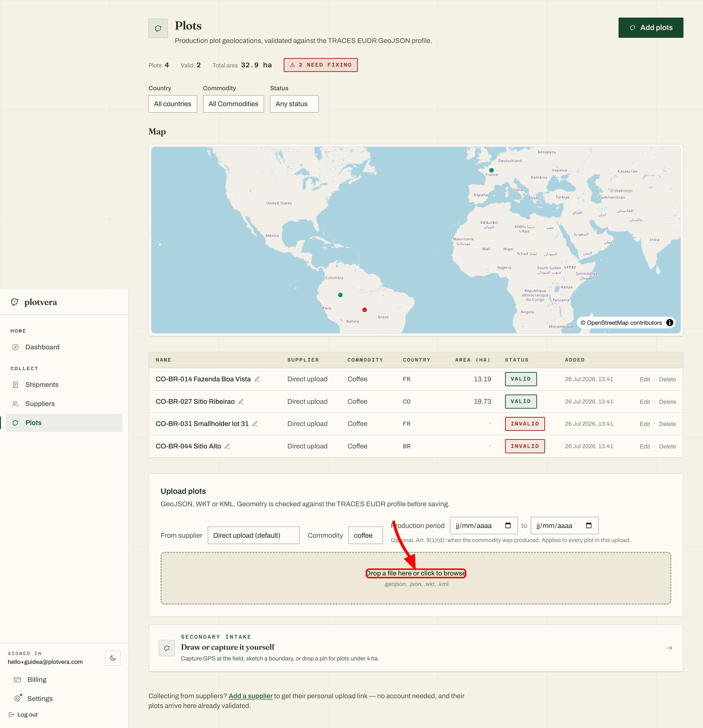This screenshot has width=703, height=728.
Task: Open the From supplier dropdown
Action: (x=253, y=535)
